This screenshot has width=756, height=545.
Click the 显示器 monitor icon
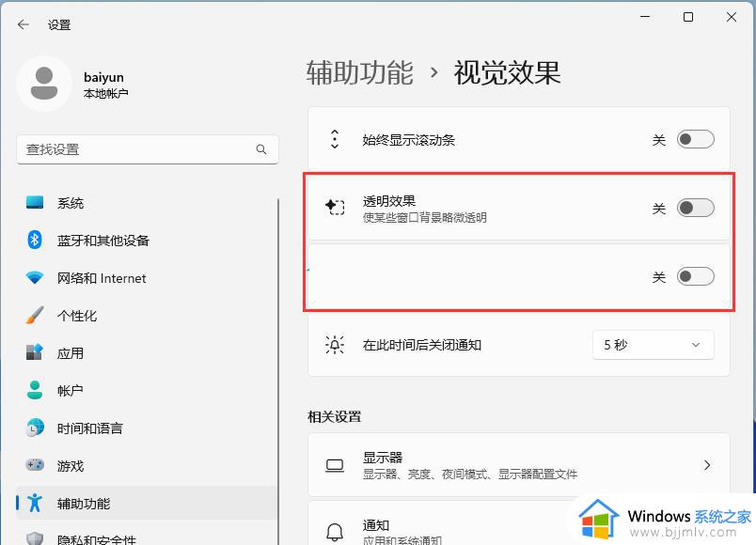(x=335, y=465)
